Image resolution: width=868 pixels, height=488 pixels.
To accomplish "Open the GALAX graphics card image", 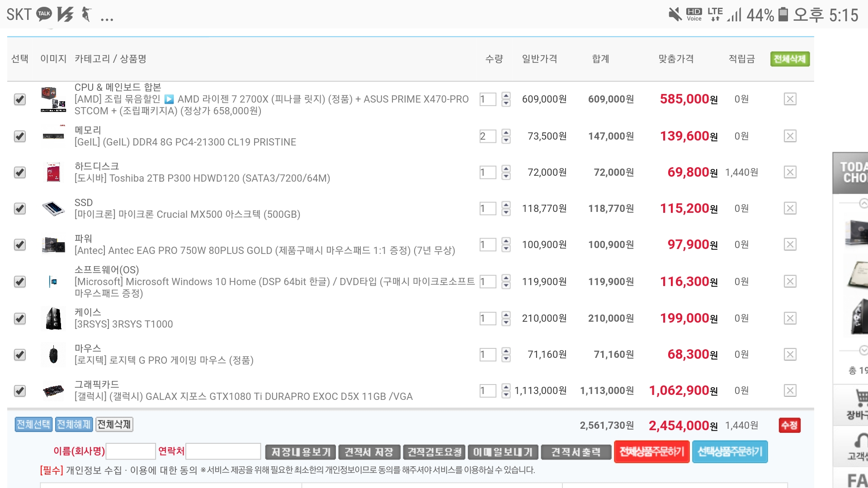I will point(53,390).
